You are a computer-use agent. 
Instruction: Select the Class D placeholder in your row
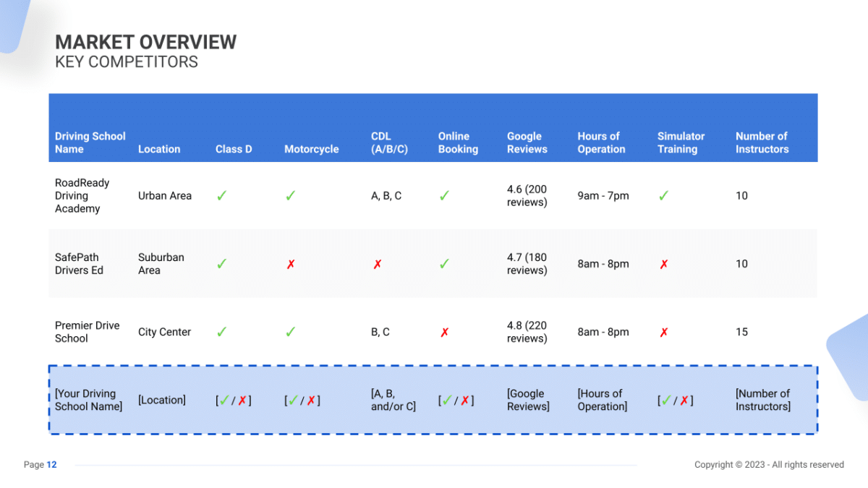[x=234, y=401]
